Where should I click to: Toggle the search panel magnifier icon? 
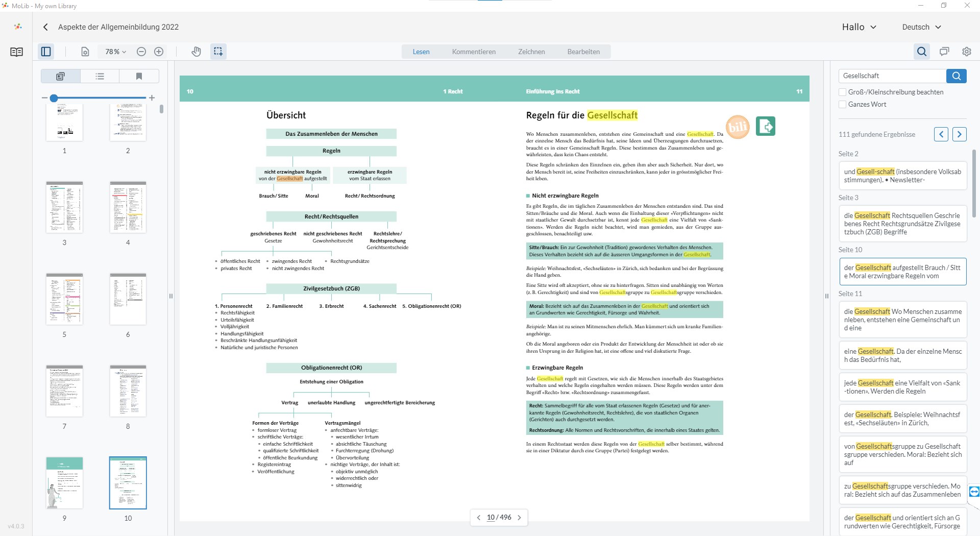click(922, 52)
